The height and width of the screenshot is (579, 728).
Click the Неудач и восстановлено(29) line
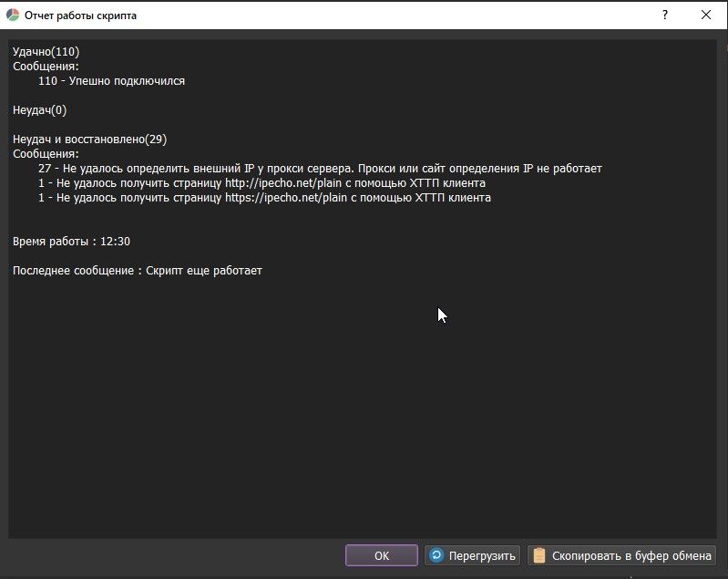click(x=89, y=140)
